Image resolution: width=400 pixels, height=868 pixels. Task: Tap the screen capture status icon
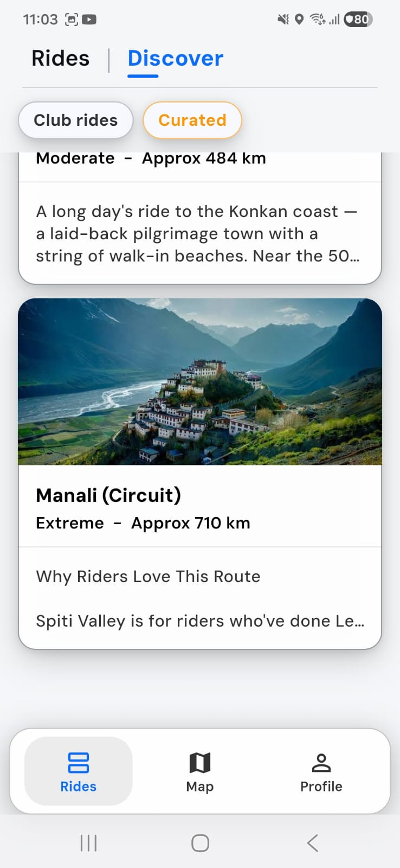click(x=72, y=20)
